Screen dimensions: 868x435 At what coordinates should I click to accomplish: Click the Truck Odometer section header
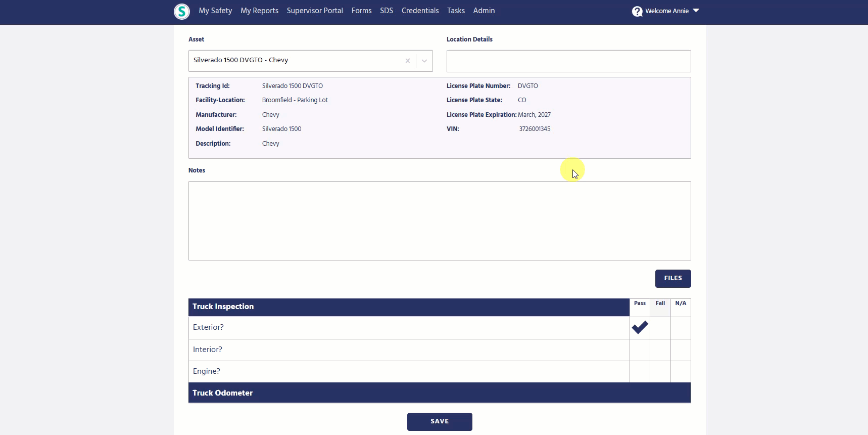tap(440, 393)
